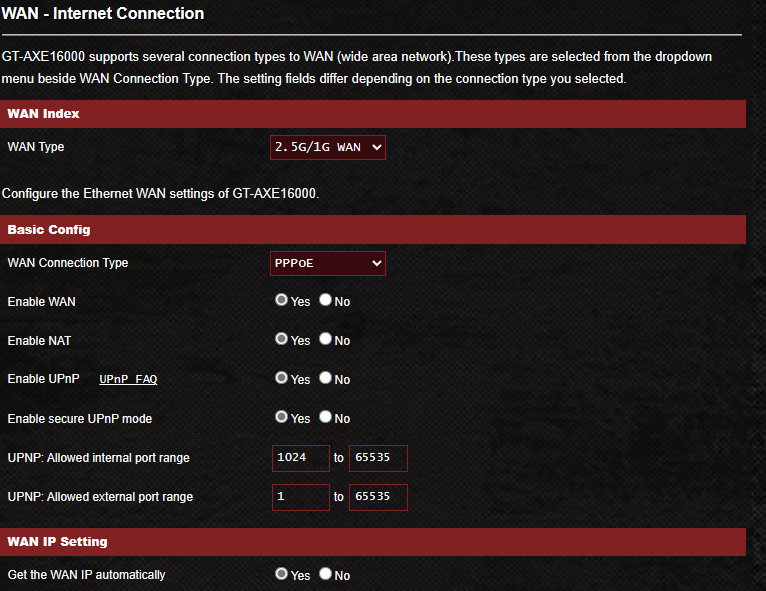Select No for Get WAN IP automatically
Viewport: 766px width, 591px height.
click(325, 574)
